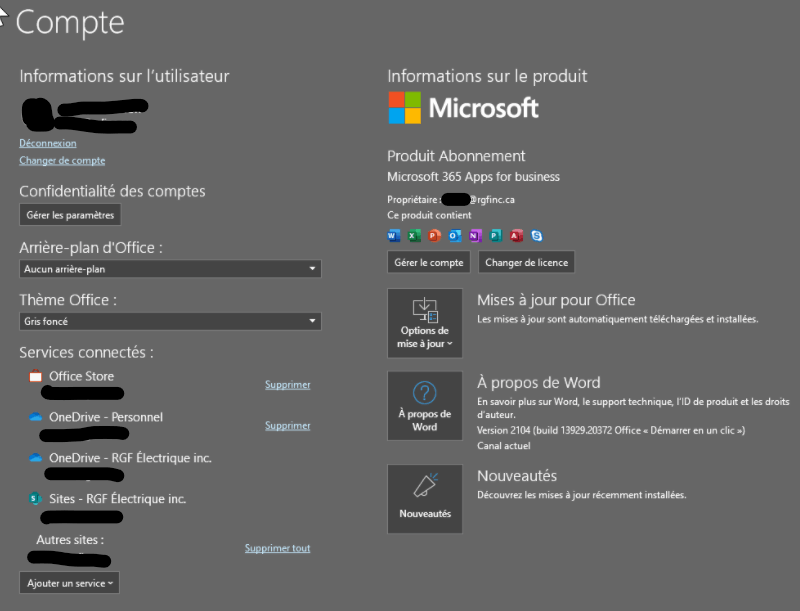The width and height of the screenshot is (800, 611).
Task: Click the Mises à jour pour Office heading
Action: 556,300
